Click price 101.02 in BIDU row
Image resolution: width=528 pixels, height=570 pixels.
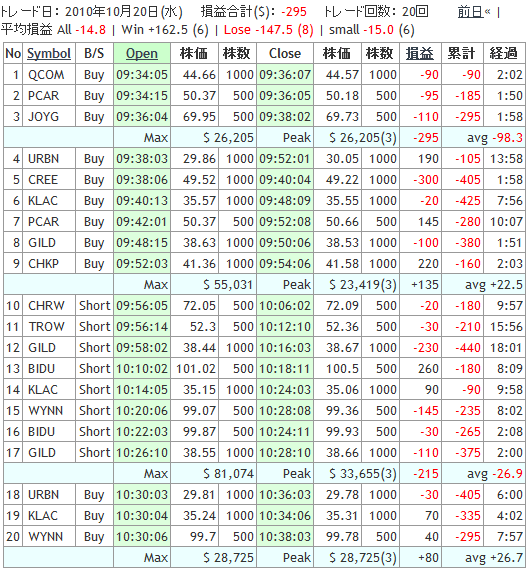click(x=196, y=369)
